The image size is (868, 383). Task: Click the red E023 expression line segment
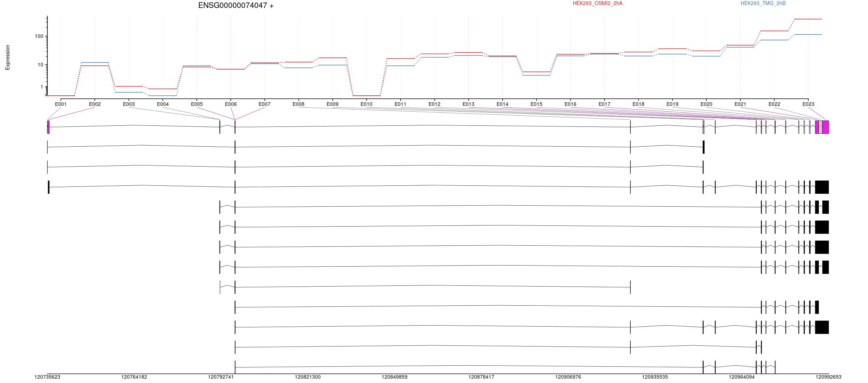pos(808,19)
